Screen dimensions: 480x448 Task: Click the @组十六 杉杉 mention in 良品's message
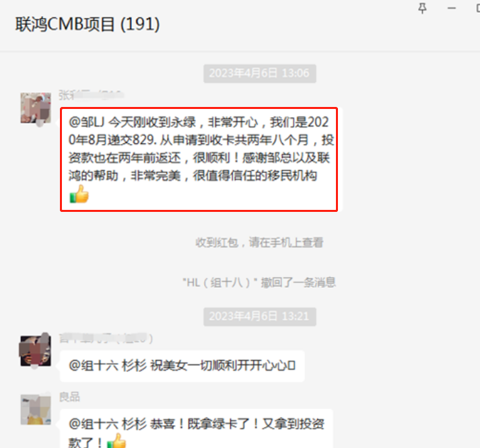coord(108,424)
